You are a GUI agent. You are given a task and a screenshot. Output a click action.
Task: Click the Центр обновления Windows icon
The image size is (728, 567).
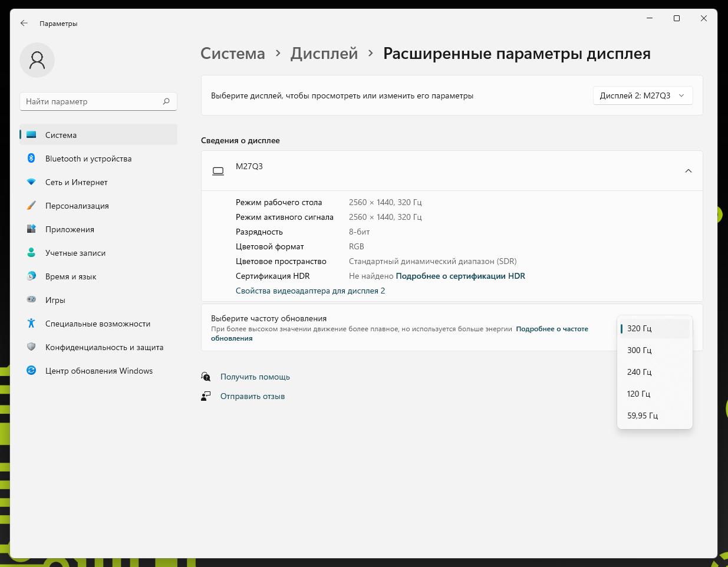point(31,371)
